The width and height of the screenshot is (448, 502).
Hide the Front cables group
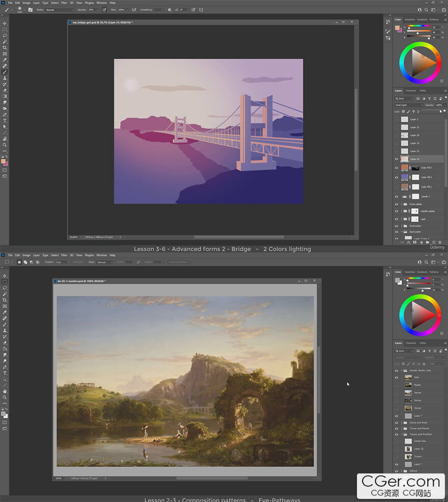[397, 204]
